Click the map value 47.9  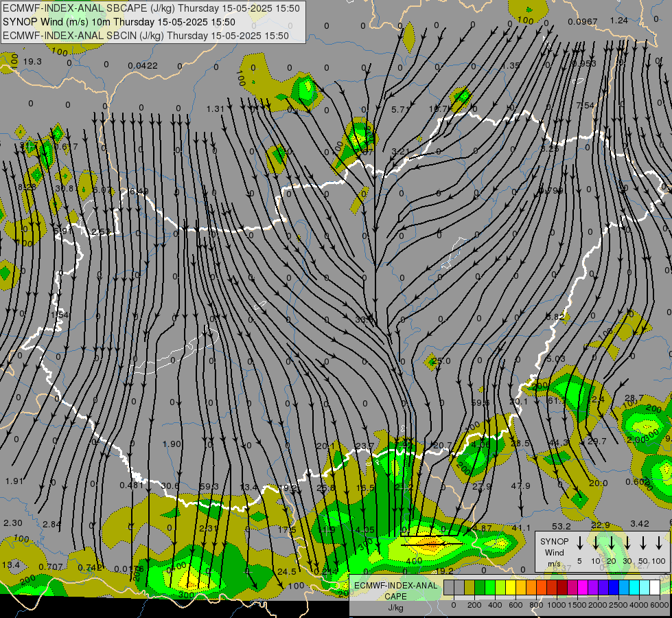click(521, 486)
